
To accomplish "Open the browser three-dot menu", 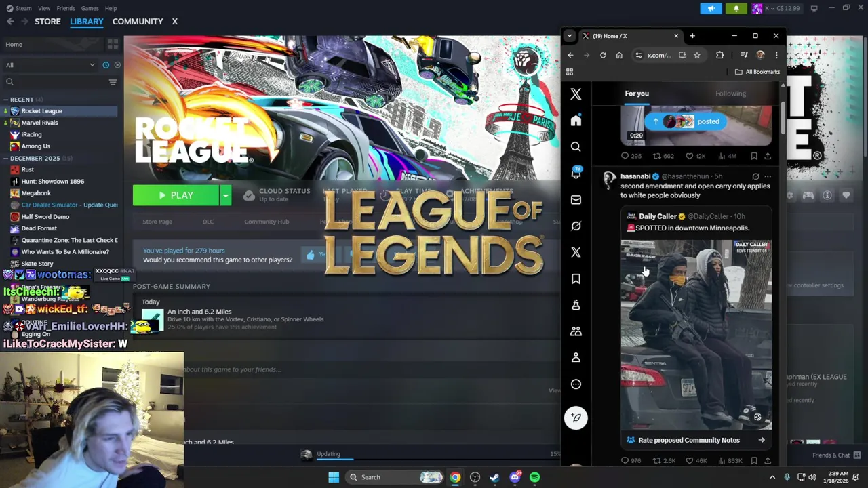I will [776, 55].
